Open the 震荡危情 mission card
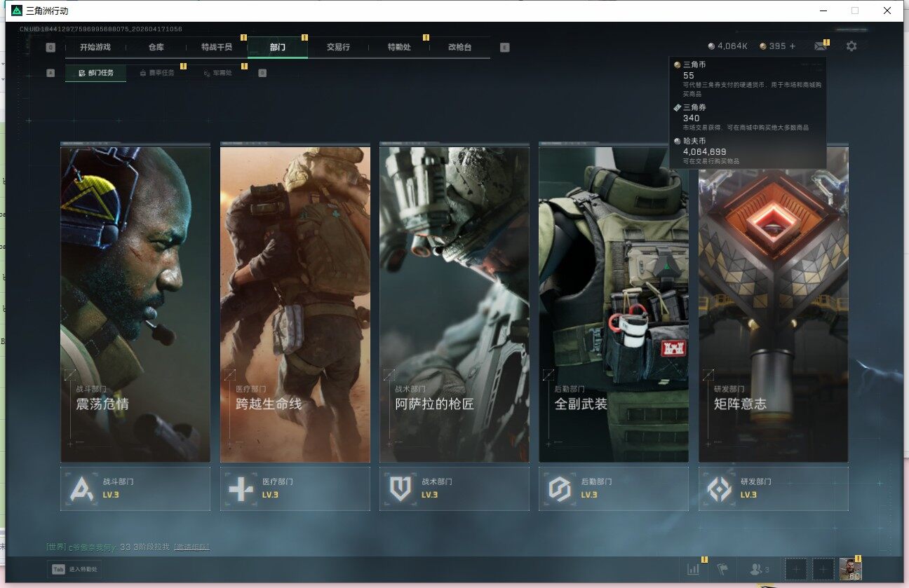Viewport: 909px width, 588px height. click(135, 304)
